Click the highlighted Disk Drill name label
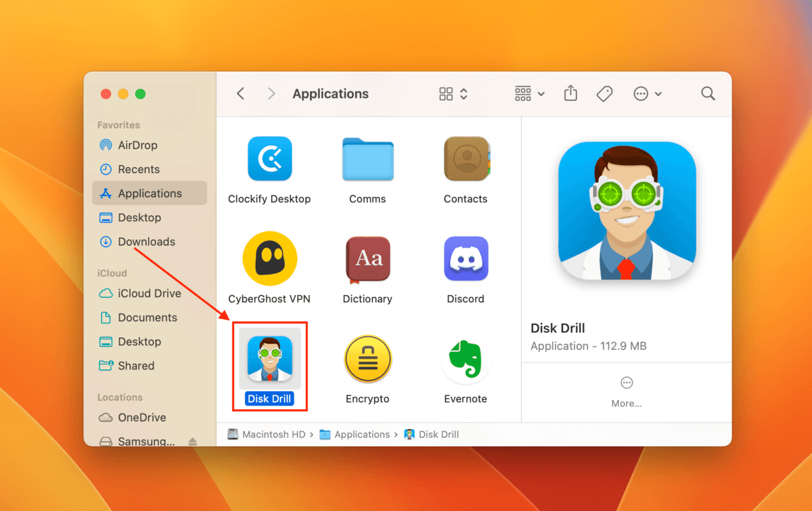812x511 pixels. click(269, 399)
